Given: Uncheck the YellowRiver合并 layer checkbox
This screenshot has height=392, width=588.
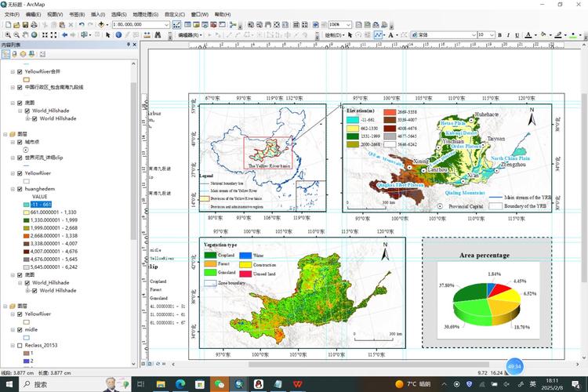Looking at the screenshot, I should [20, 71].
